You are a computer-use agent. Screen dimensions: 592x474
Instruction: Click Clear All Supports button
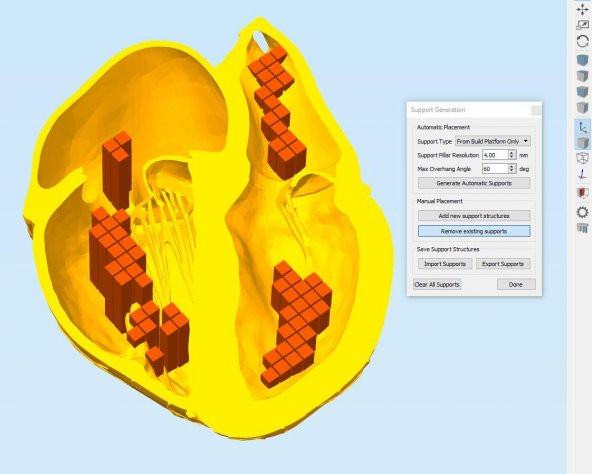coord(437,284)
